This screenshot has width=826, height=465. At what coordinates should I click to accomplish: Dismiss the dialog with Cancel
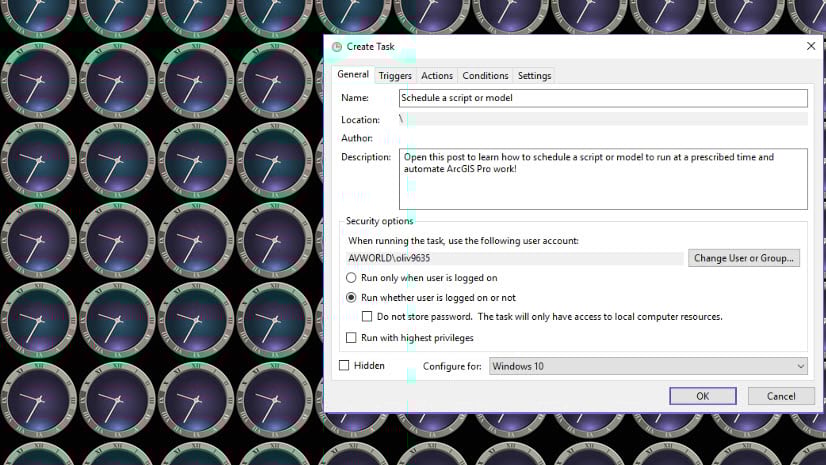pyautogui.click(x=781, y=396)
